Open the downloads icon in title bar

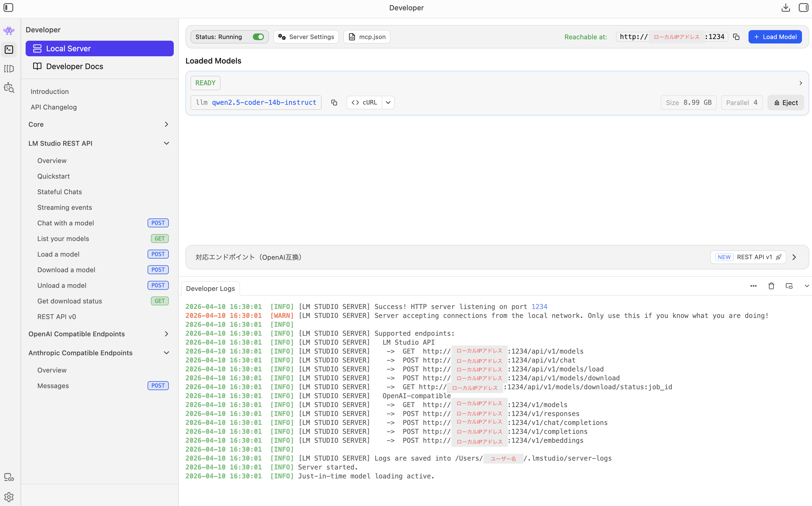coord(786,7)
